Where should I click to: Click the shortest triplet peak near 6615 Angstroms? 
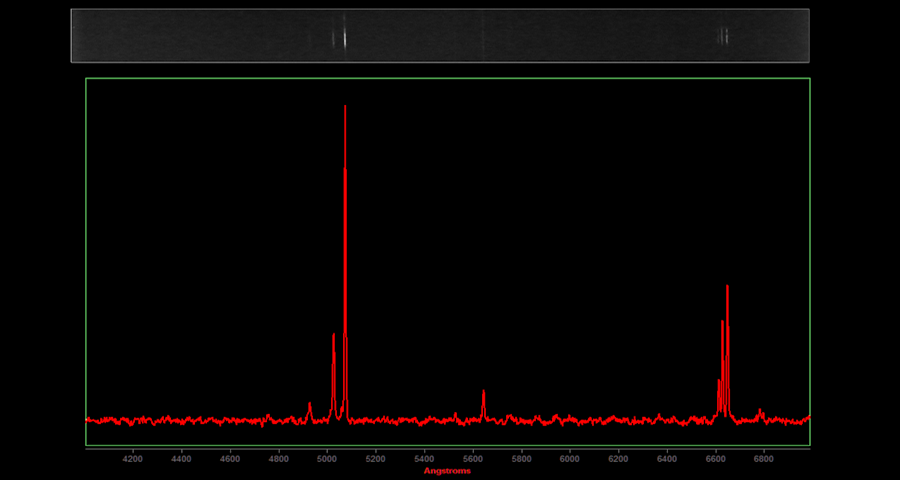click(718, 382)
